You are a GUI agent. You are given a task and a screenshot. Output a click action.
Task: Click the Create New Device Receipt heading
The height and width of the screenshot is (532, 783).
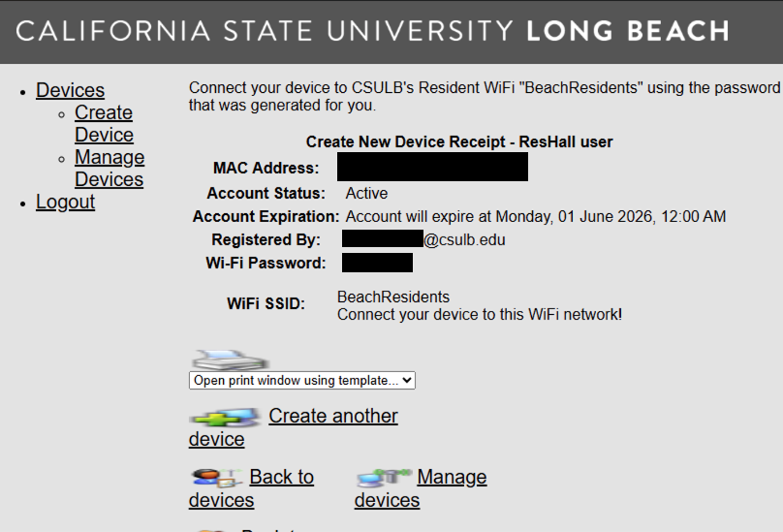click(x=459, y=141)
